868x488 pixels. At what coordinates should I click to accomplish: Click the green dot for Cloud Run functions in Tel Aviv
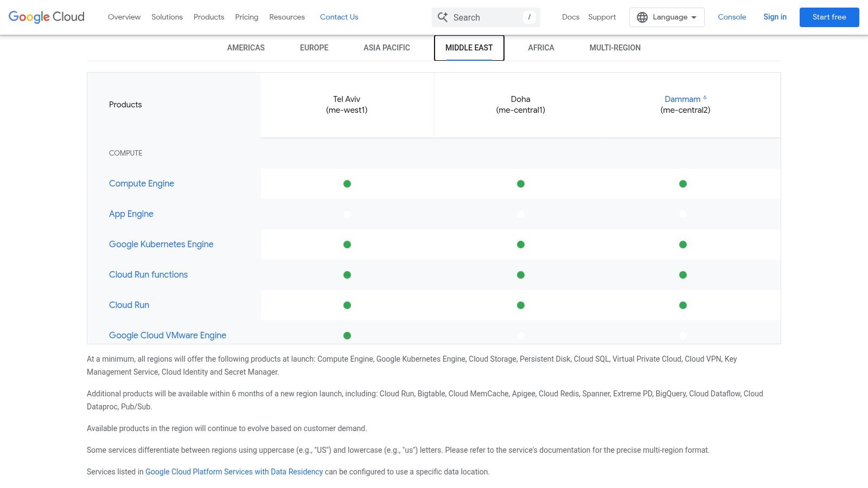[x=347, y=274]
